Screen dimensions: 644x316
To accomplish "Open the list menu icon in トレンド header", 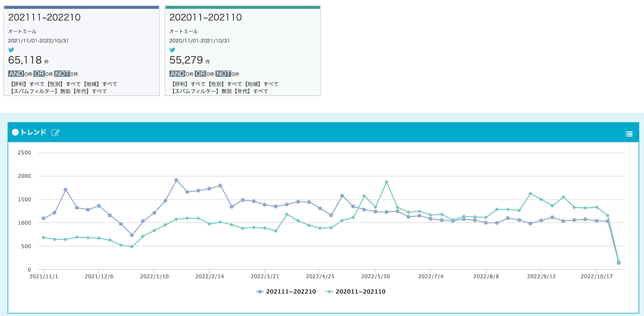I will point(629,133).
